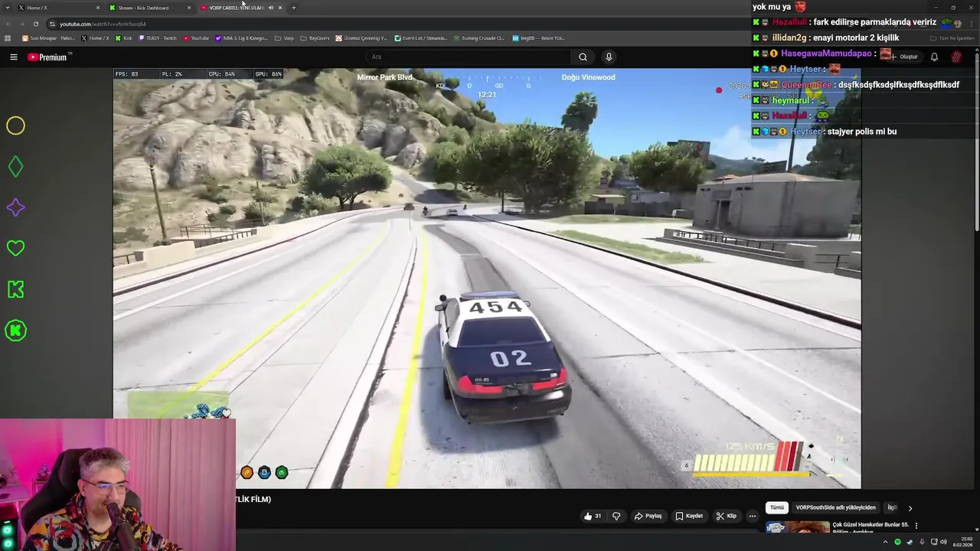The width and height of the screenshot is (980, 551).
Task: Go to YouTube Premium home logo
Action: click(49, 57)
